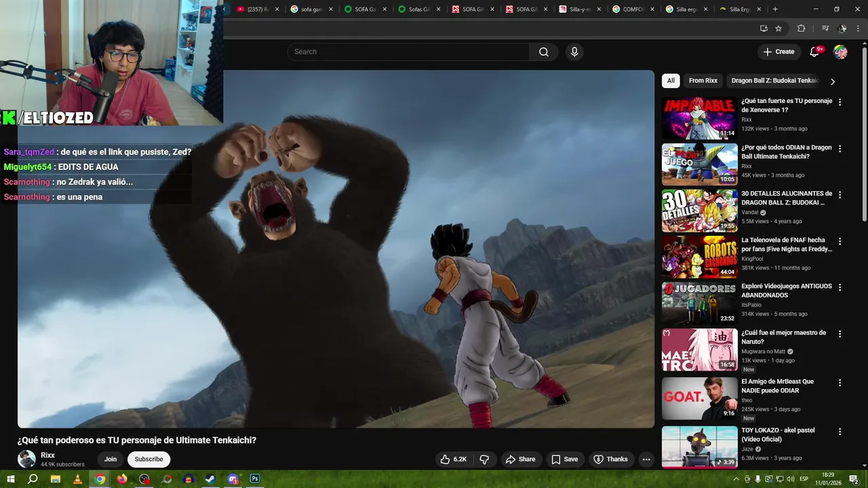
Task: Open new browser tab with plus
Action: click(x=775, y=9)
